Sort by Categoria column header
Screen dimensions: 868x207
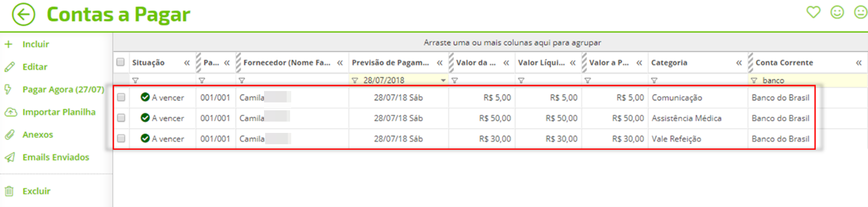(669, 63)
